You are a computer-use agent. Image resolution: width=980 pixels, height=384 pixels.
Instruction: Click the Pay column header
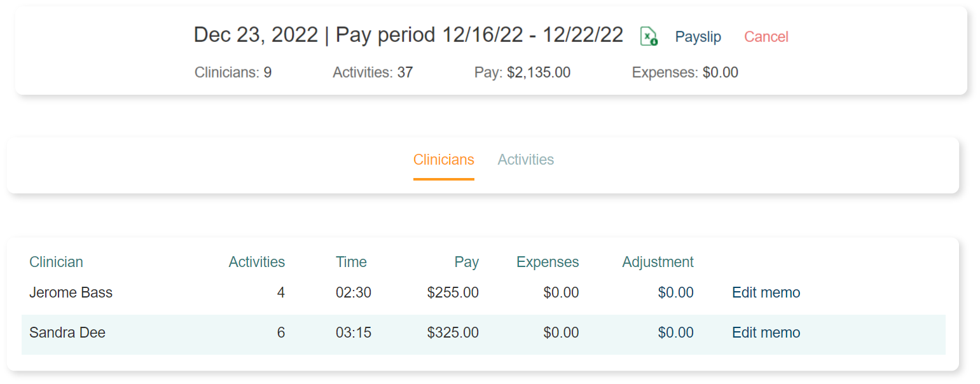[x=466, y=262]
